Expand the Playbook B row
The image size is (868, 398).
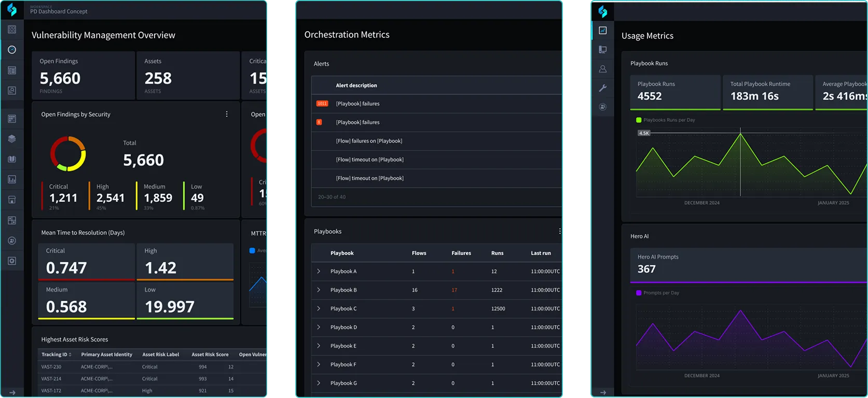tap(319, 290)
